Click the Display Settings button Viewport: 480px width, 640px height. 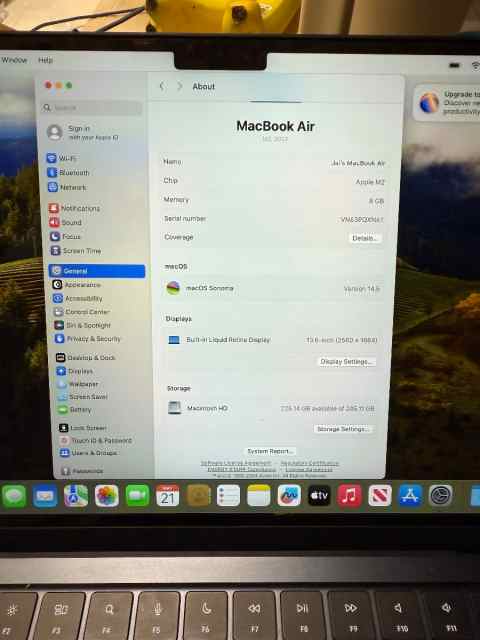point(346,362)
